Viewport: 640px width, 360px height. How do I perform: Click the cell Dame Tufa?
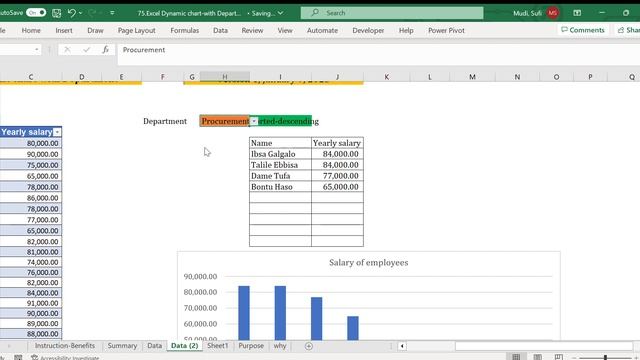click(280, 176)
